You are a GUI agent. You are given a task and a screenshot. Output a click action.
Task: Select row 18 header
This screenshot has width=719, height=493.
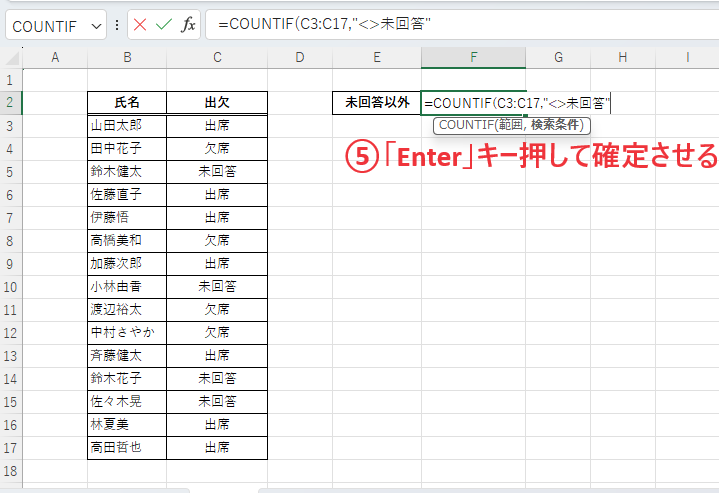11,471
